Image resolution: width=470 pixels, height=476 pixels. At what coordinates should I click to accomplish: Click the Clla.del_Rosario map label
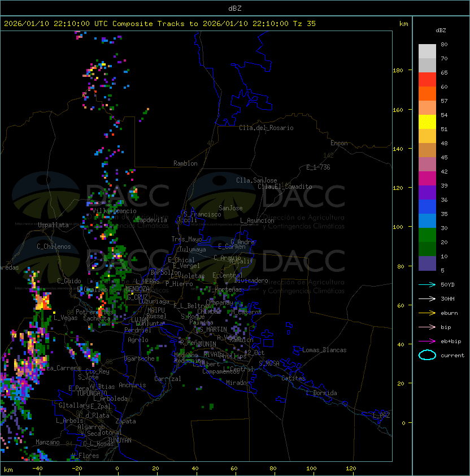[266, 128]
